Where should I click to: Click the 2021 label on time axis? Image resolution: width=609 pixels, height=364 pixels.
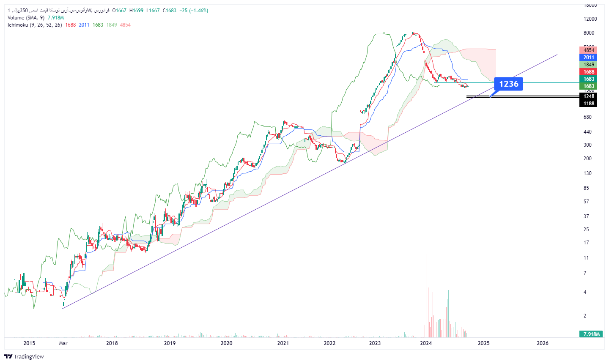pos(283,343)
